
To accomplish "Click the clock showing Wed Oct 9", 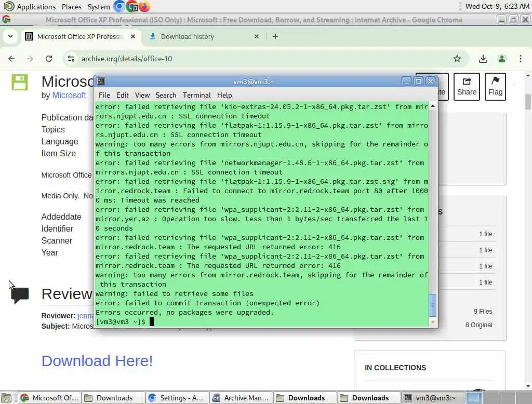I will (x=497, y=6).
